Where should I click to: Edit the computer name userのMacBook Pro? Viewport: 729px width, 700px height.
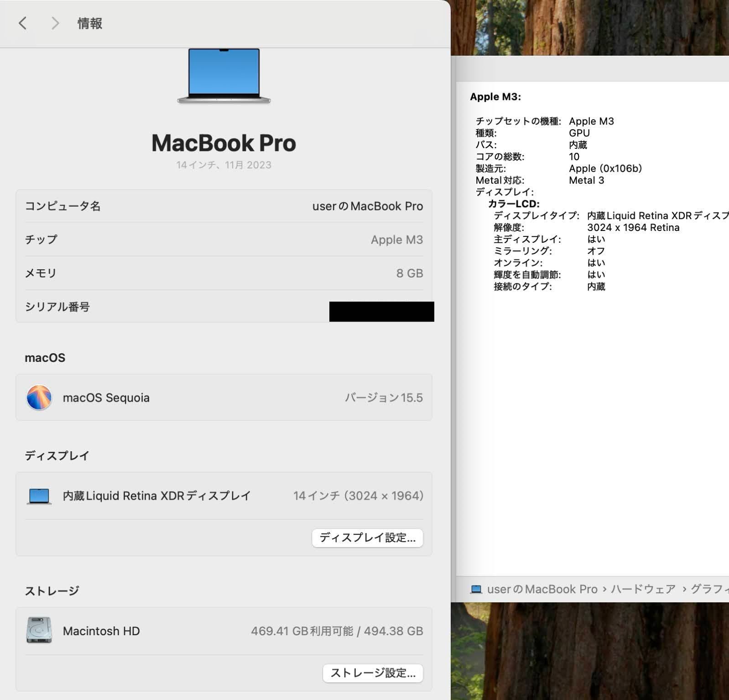(x=367, y=206)
